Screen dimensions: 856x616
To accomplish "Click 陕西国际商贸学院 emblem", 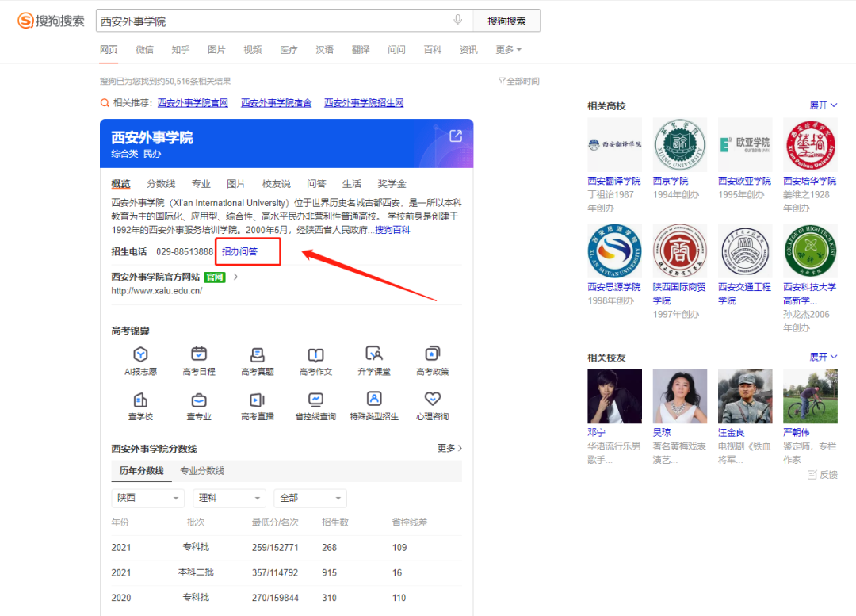I will pyautogui.click(x=680, y=251).
